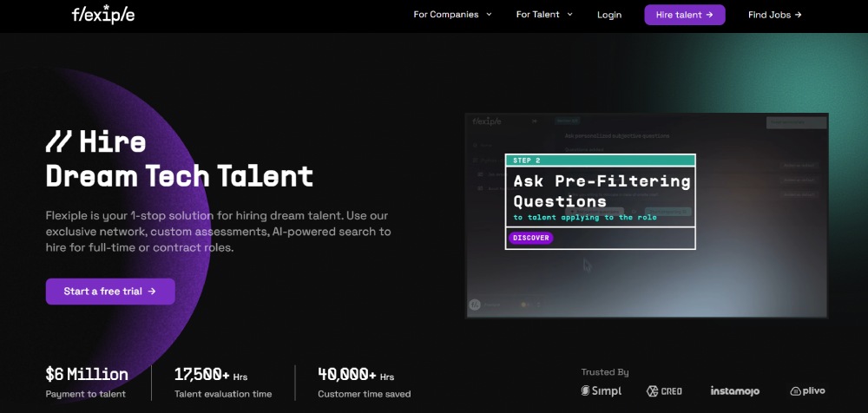
Task: Click the instamojo logo
Action: 734,390
